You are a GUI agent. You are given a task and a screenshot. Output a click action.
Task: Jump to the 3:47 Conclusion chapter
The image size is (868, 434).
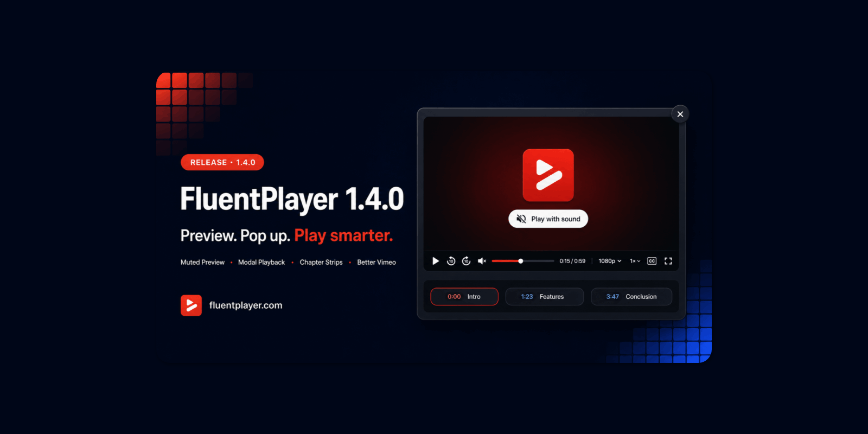[x=631, y=297]
